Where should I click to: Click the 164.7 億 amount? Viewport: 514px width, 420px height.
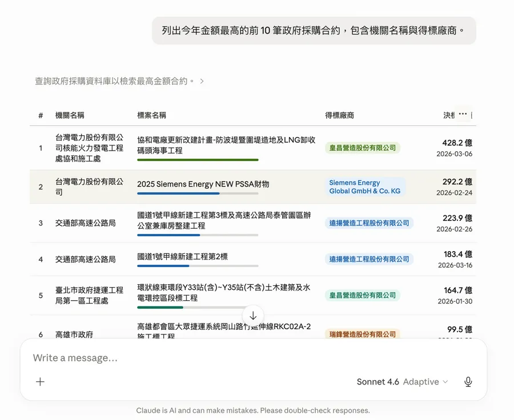(x=458, y=290)
